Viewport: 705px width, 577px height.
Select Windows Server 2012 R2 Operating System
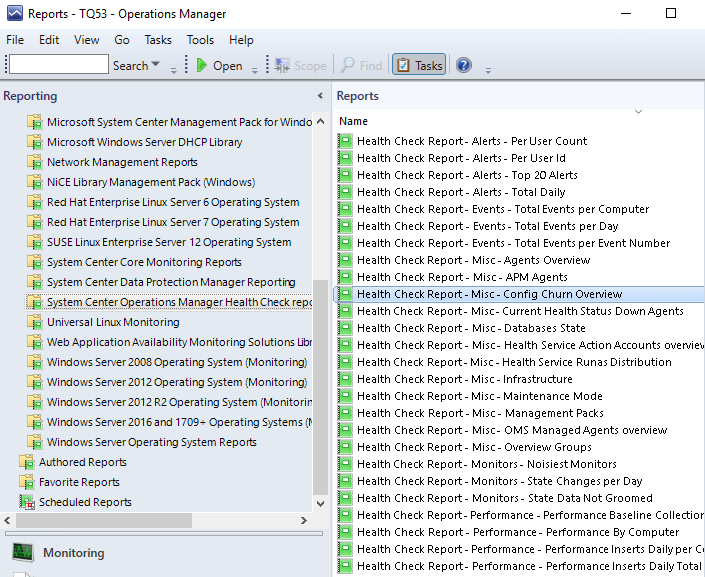[x=179, y=402]
